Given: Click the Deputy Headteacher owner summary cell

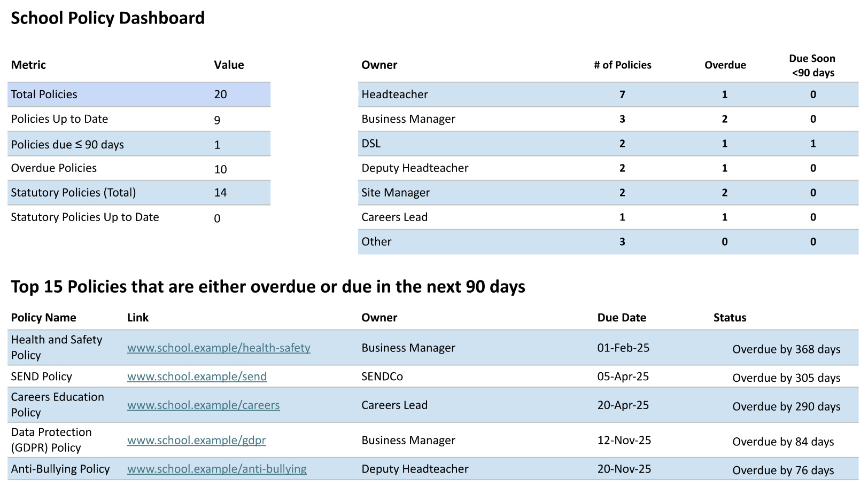Looking at the screenshot, I should [x=415, y=168].
